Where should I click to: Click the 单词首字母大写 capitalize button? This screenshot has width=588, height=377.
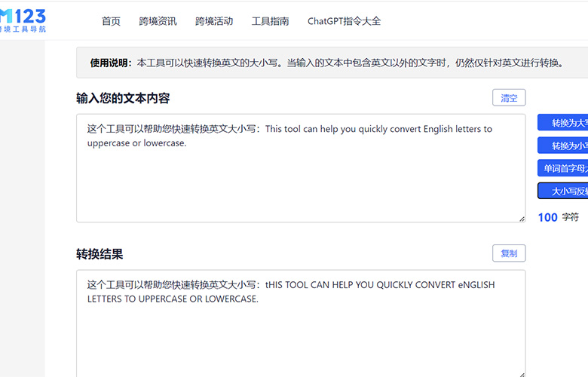coord(563,168)
